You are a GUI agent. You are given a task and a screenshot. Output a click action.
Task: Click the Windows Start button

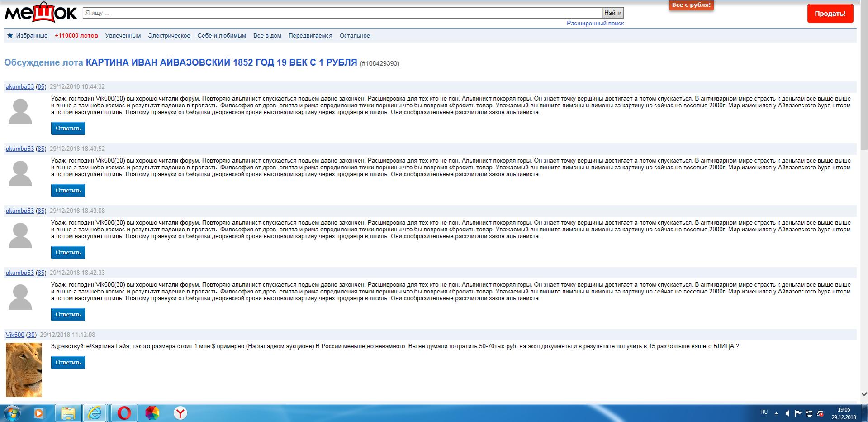[12, 413]
